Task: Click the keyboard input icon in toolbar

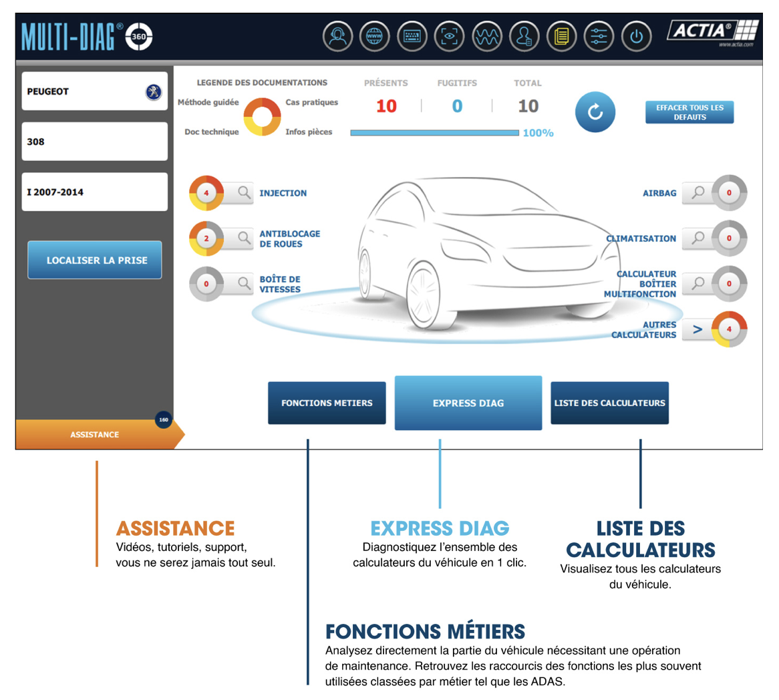Action: click(412, 36)
